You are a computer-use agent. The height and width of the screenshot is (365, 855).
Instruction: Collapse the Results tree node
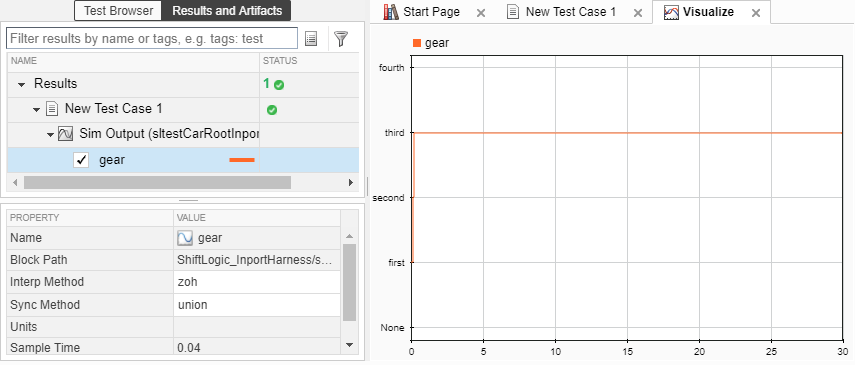21,85
